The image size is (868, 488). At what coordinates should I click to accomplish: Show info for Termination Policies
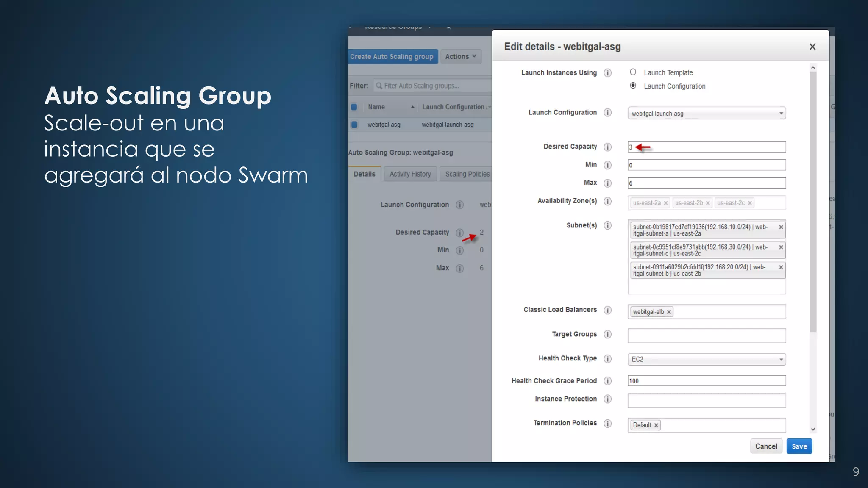pos(607,423)
